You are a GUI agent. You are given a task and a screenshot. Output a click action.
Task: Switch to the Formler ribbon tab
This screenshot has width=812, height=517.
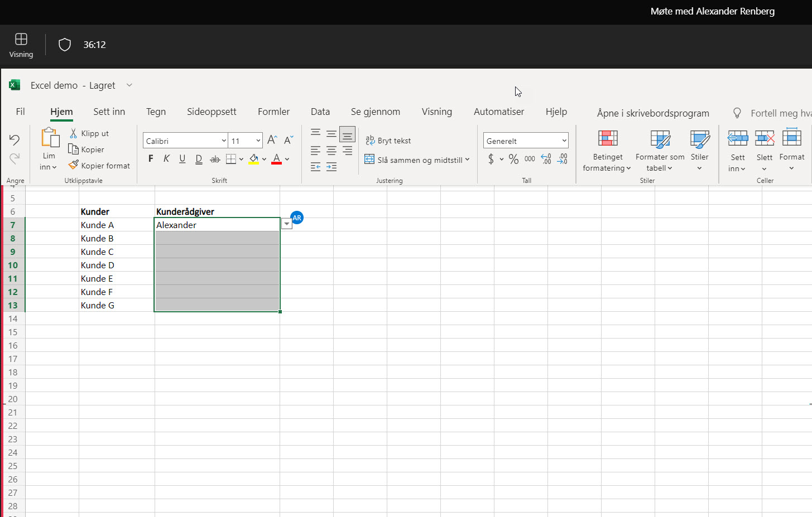click(x=273, y=112)
